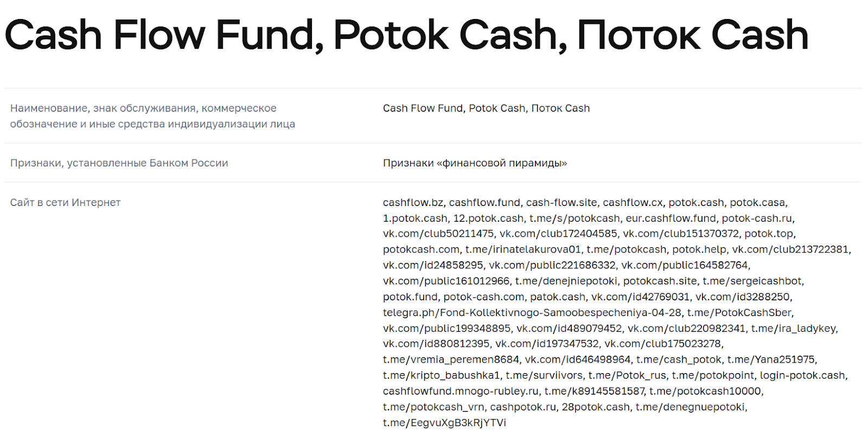Click the 'Признаки «финансовой пирамиды»' value text
Screen dimensions: 868x431
[475, 163]
